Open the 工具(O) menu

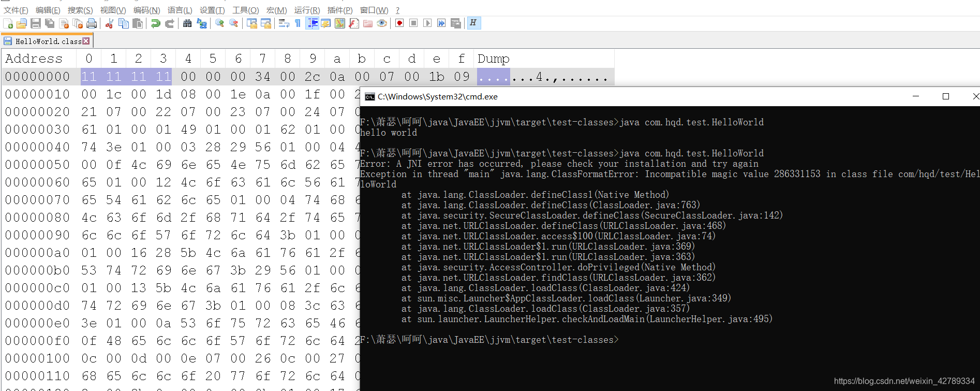[245, 10]
